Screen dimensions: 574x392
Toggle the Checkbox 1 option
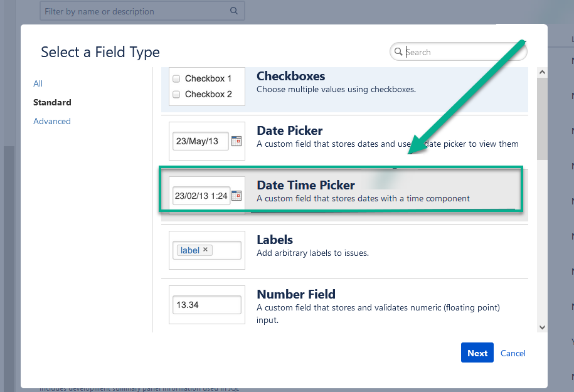click(176, 79)
